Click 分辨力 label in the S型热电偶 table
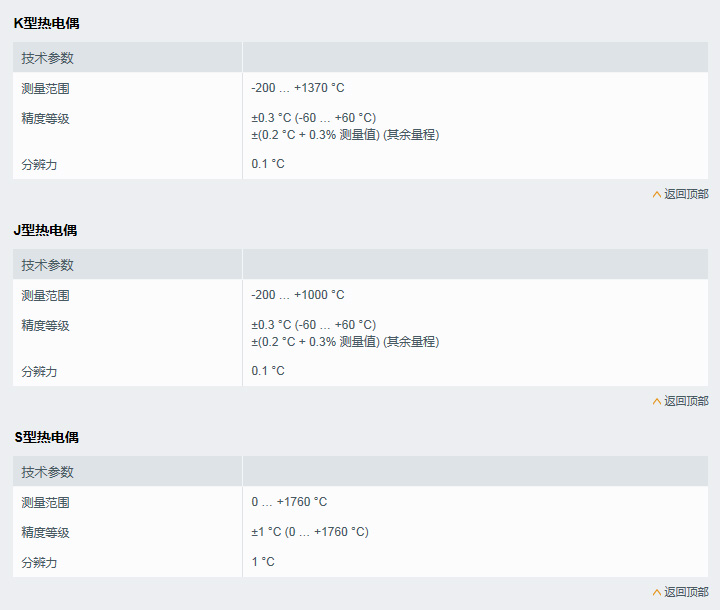Screen dimensions: 720x610 coord(40,562)
